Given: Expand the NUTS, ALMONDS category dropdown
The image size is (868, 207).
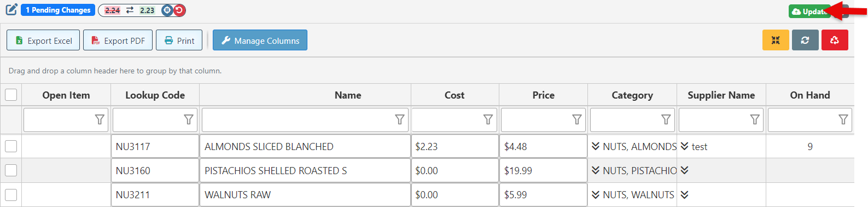Looking at the screenshot, I should pos(596,146).
